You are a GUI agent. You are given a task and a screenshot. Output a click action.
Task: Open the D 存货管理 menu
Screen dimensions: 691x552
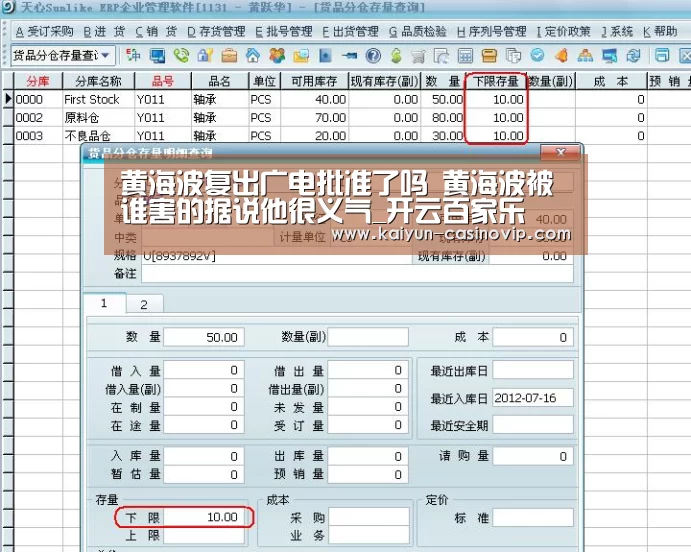pyautogui.click(x=216, y=31)
